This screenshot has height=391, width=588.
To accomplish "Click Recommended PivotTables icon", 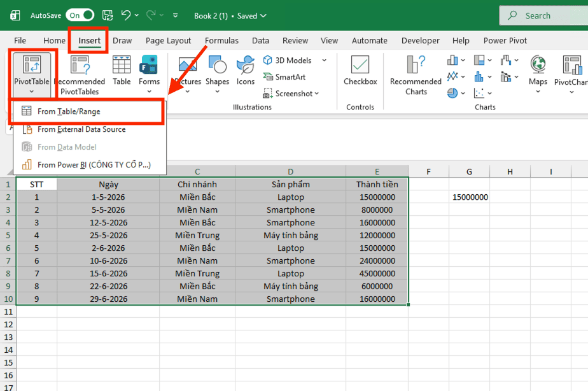I will click(x=80, y=64).
